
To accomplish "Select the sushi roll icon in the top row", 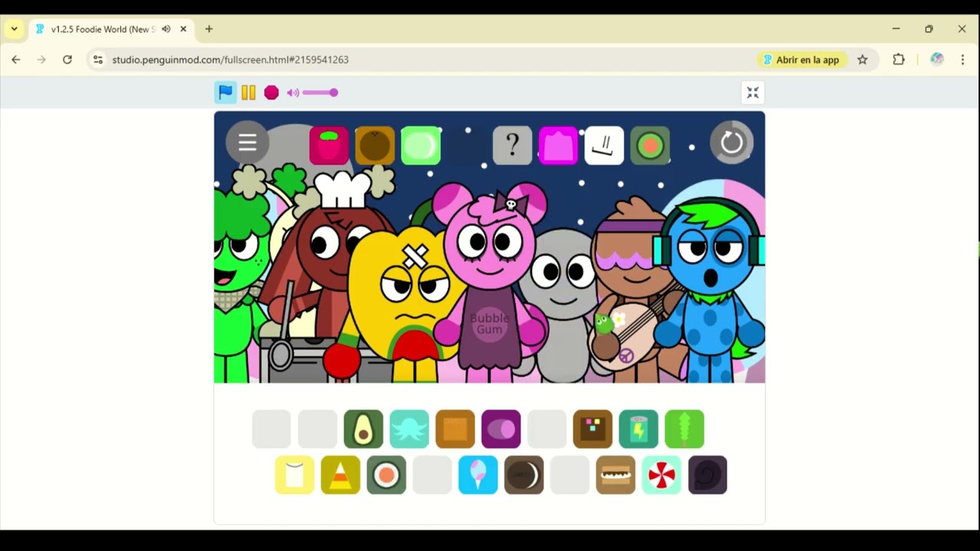I will [650, 145].
